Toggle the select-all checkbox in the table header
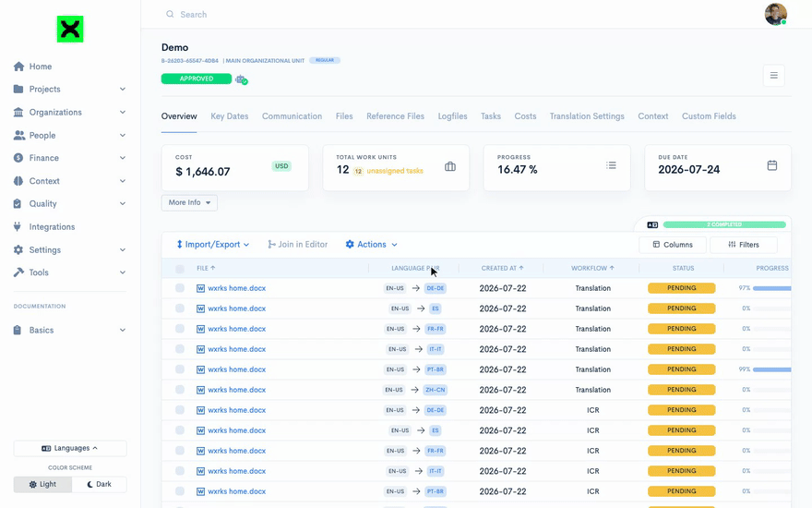Image resolution: width=812 pixels, height=508 pixels. click(x=180, y=269)
